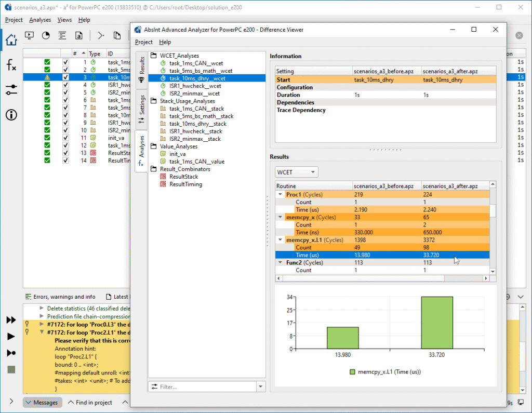Toggle the checkbox for analysis row 13 ResultSta
This screenshot has width=532, height=413.
click(x=65, y=153)
